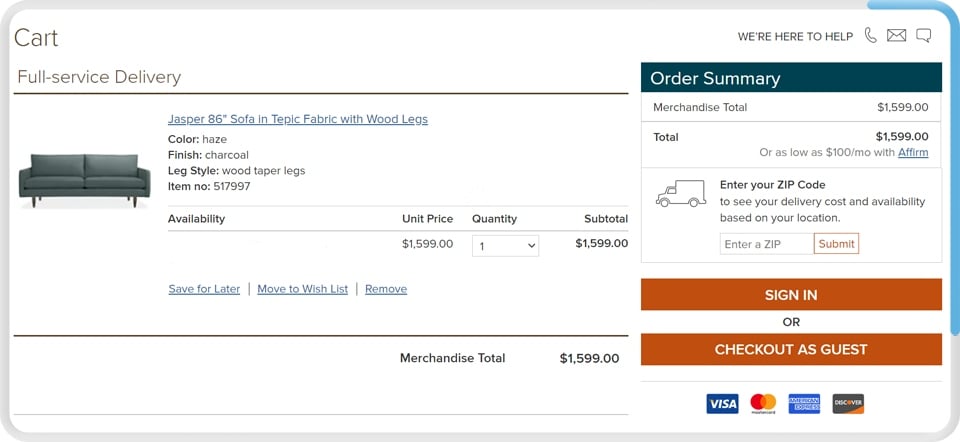Open the Jasper 86" Sofa product link
The width and height of the screenshot is (960, 442).
point(298,119)
